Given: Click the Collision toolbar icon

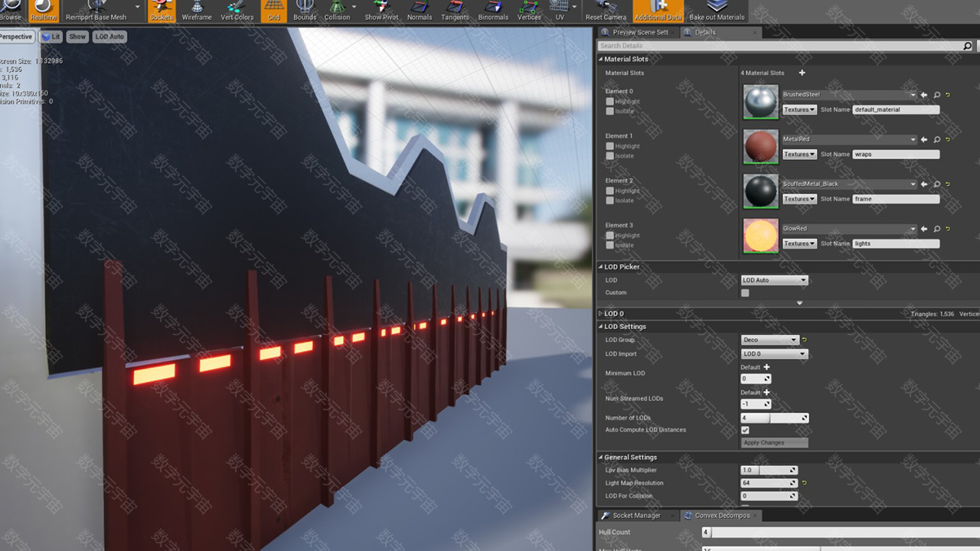Looking at the screenshot, I should tap(337, 10).
